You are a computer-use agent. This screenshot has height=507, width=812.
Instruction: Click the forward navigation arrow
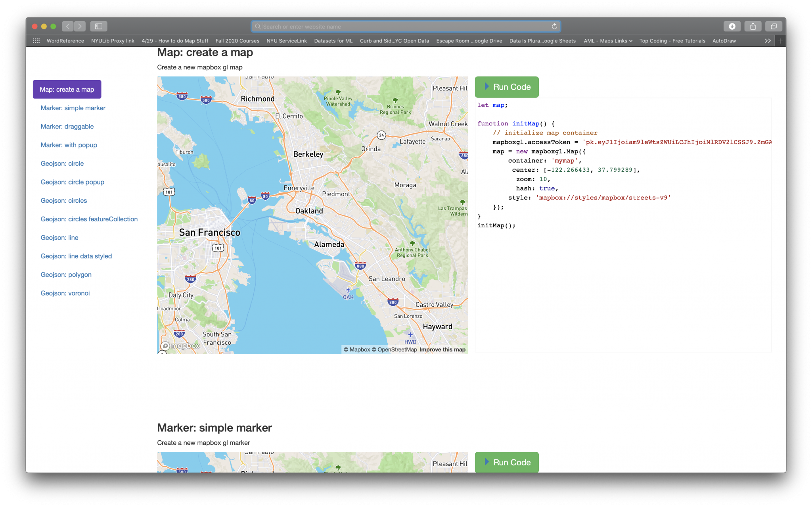pyautogui.click(x=80, y=26)
